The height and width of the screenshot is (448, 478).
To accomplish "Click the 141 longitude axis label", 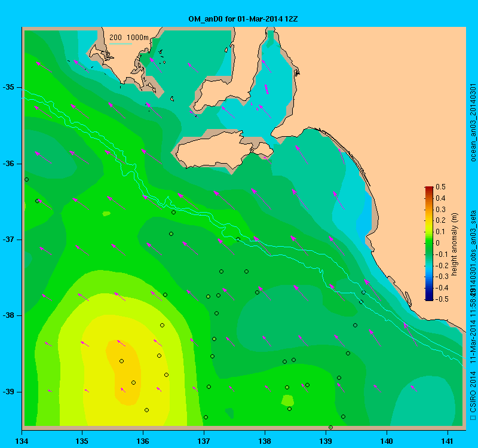I will 448,441.
